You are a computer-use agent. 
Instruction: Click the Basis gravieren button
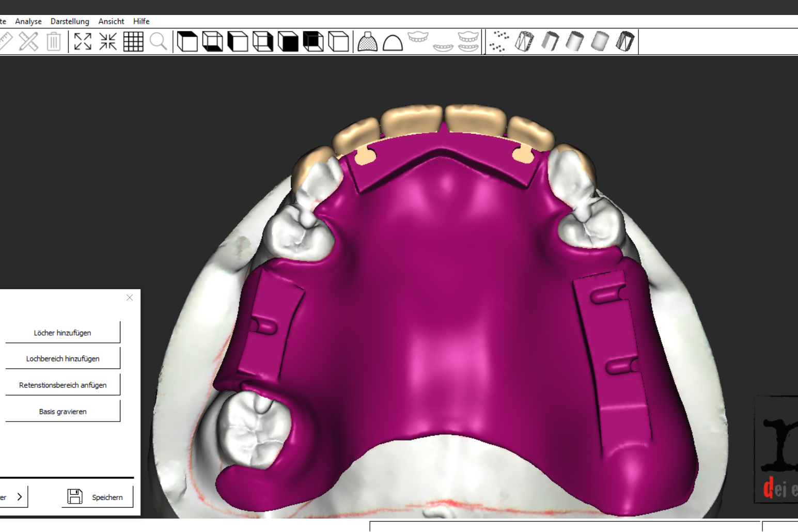point(62,411)
